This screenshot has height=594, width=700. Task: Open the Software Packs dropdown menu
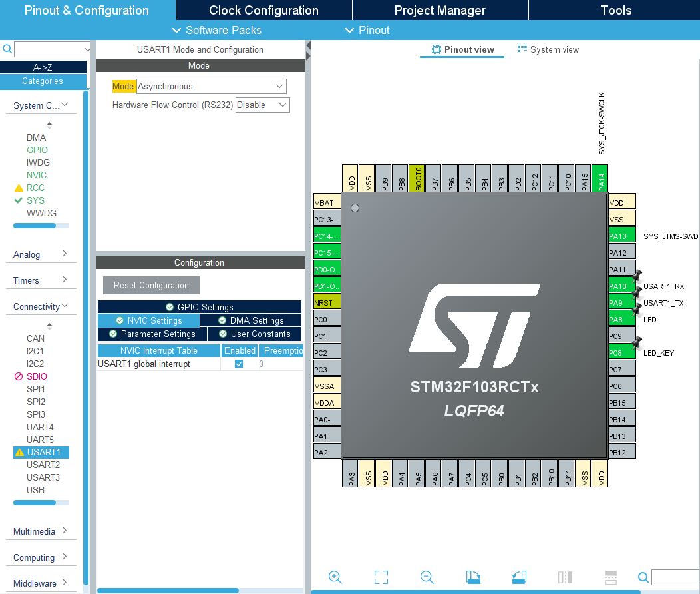click(x=216, y=31)
